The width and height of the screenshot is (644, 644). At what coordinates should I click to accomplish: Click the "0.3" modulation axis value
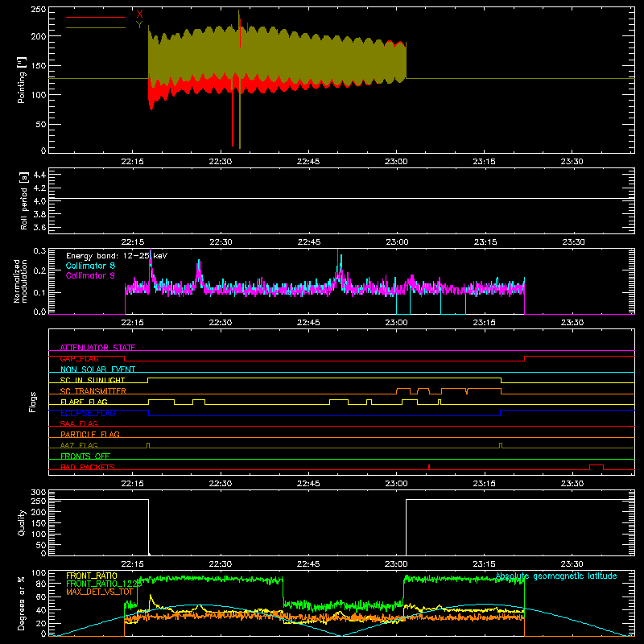click(x=39, y=250)
